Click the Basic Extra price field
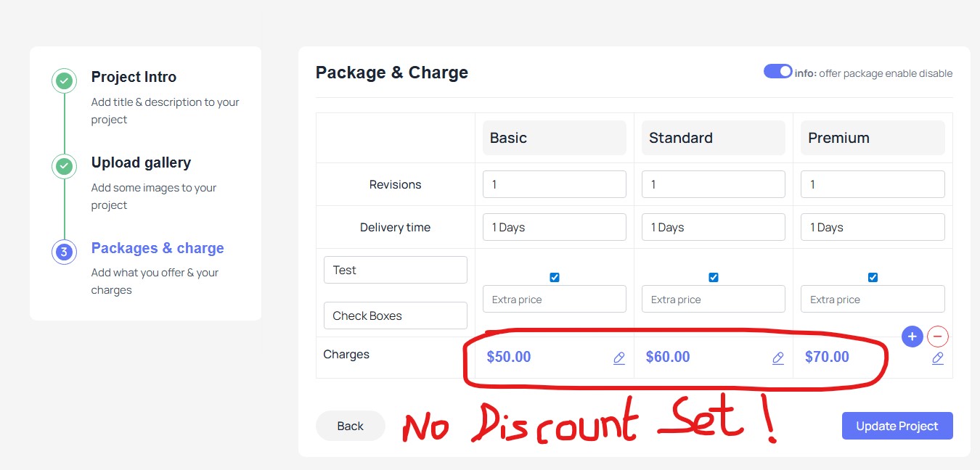This screenshot has width=980, height=470. [x=554, y=299]
